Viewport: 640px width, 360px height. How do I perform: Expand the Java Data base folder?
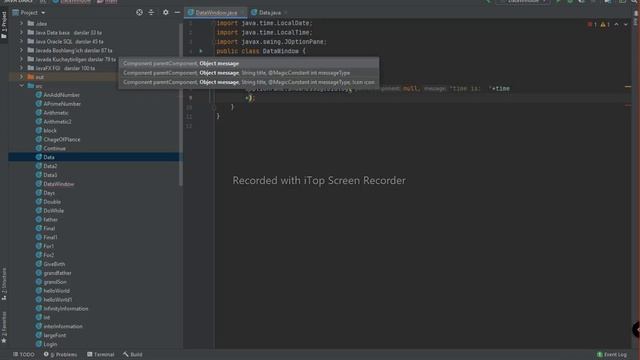(21, 33)
